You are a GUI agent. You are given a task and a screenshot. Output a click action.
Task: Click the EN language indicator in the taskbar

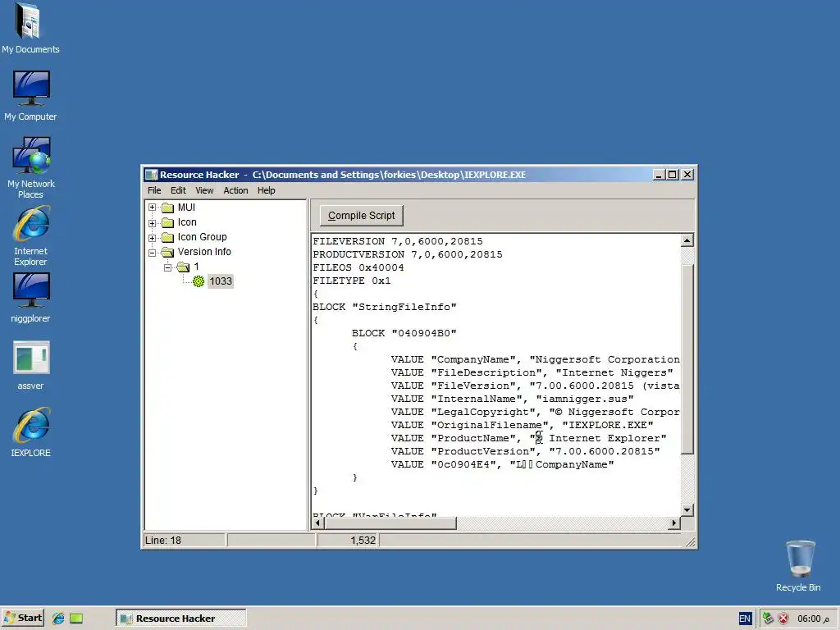(x=745, y=619)
